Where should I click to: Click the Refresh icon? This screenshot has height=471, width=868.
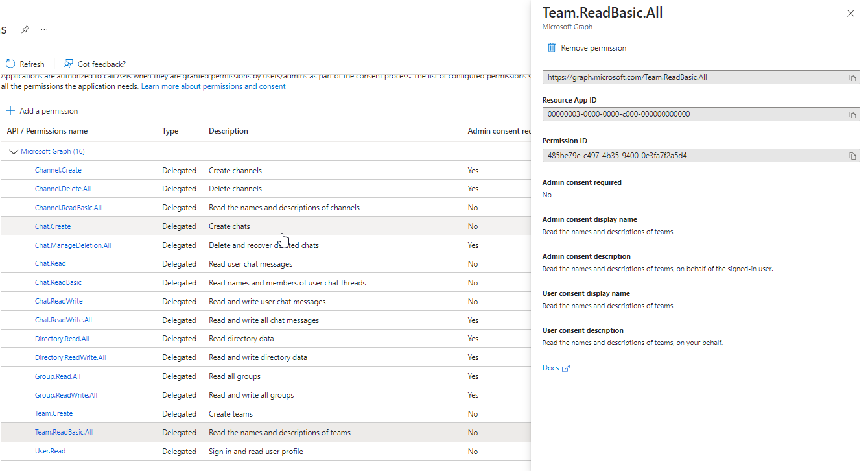(x=9, y=64)
